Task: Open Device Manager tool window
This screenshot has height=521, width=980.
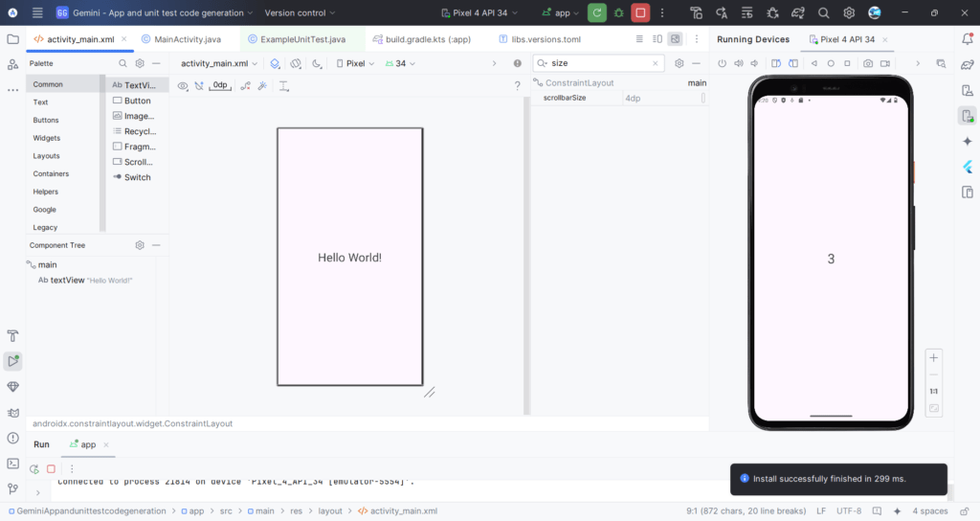Action: (968, 90)
